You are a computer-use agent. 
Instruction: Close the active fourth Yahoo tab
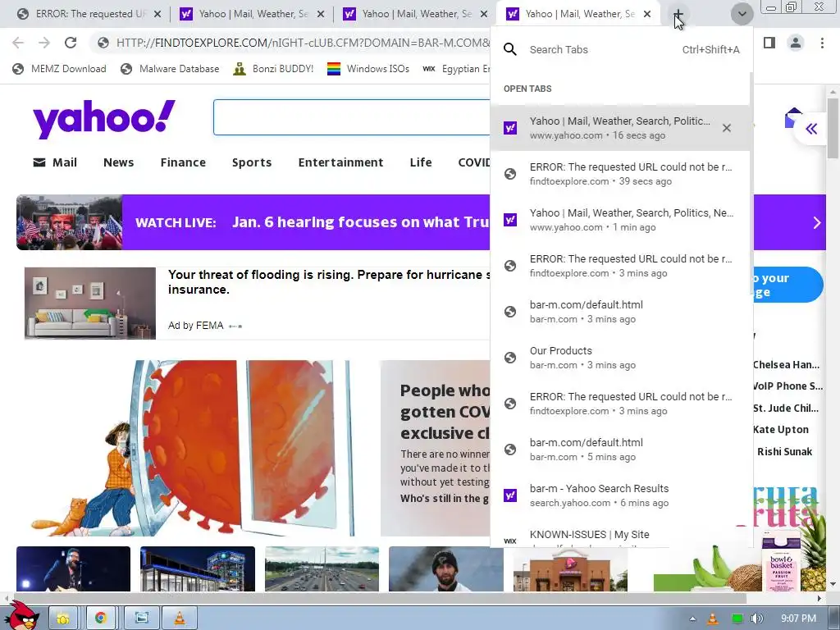click(x=647, y=14)
